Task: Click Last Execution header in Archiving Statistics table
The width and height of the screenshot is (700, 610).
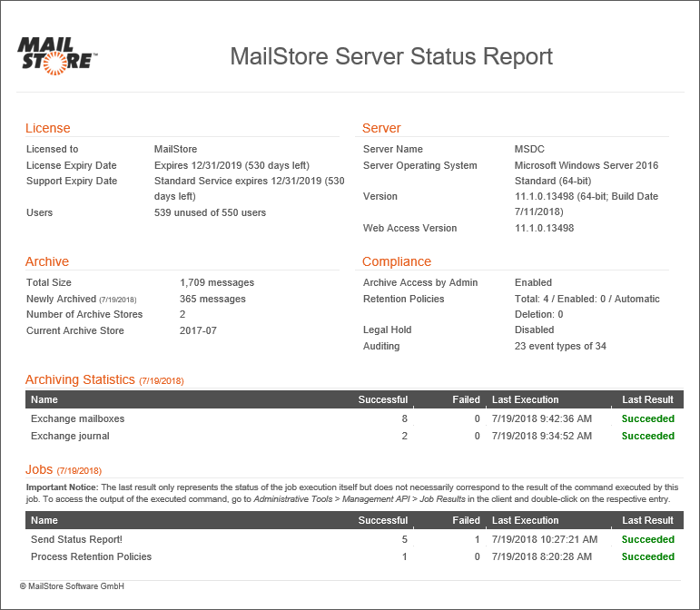Action: pyautogui.click(x=525, y=399)
